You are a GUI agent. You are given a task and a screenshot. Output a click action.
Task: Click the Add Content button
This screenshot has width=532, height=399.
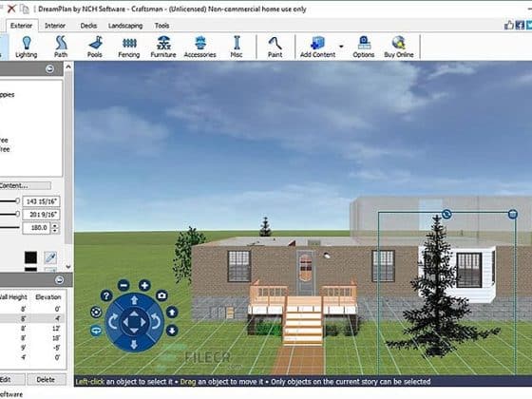[317, 47]
